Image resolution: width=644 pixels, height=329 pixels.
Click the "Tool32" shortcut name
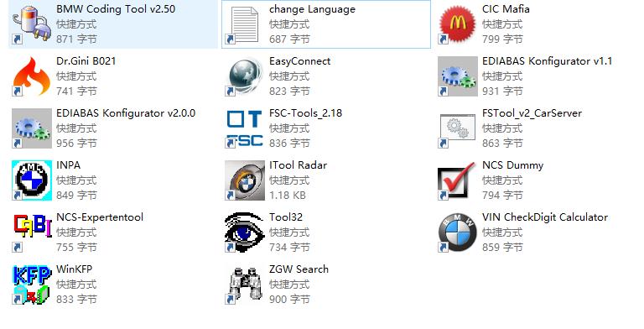pyautogui.click(x=286, y=217)
